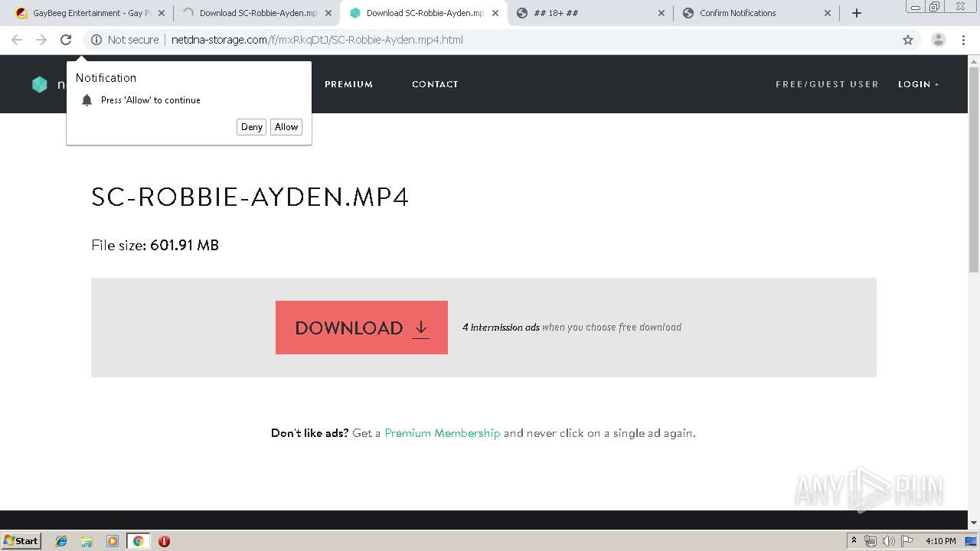Click Deny in the notification prompt
The image size is (980, 551).
[251, 127]
